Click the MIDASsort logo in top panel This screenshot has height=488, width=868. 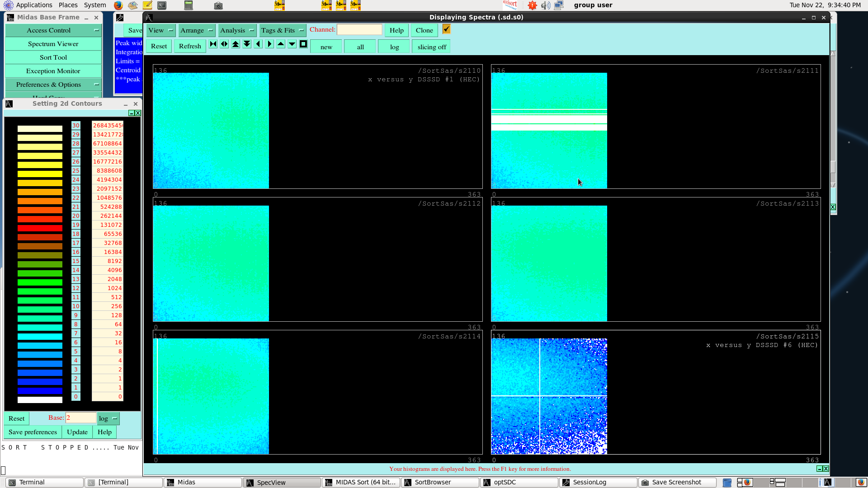(510, 5)
